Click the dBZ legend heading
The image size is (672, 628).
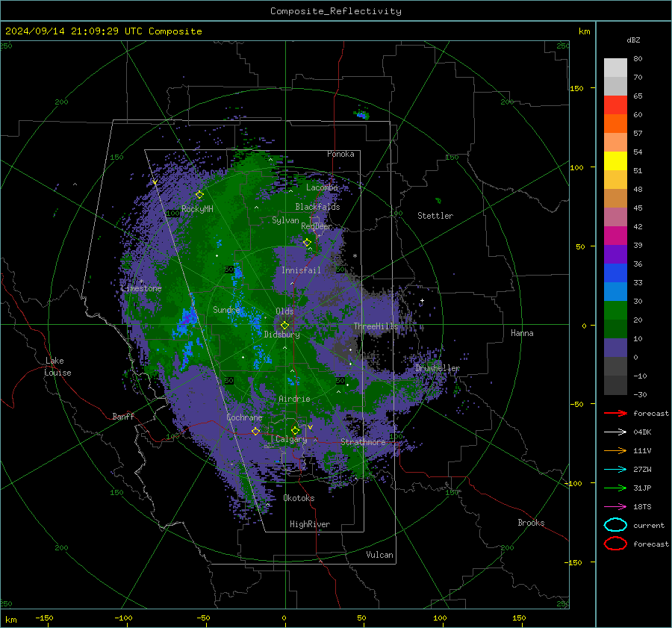(633, 40)
